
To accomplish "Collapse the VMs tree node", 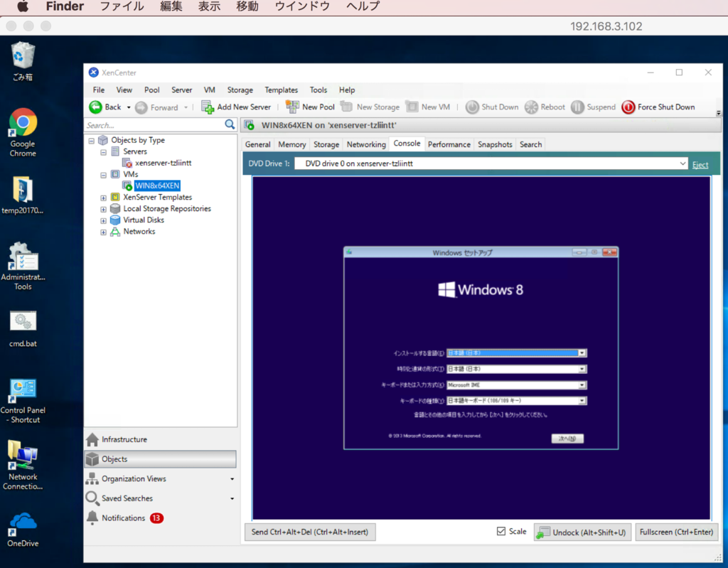I will click(x=103, y=175).
